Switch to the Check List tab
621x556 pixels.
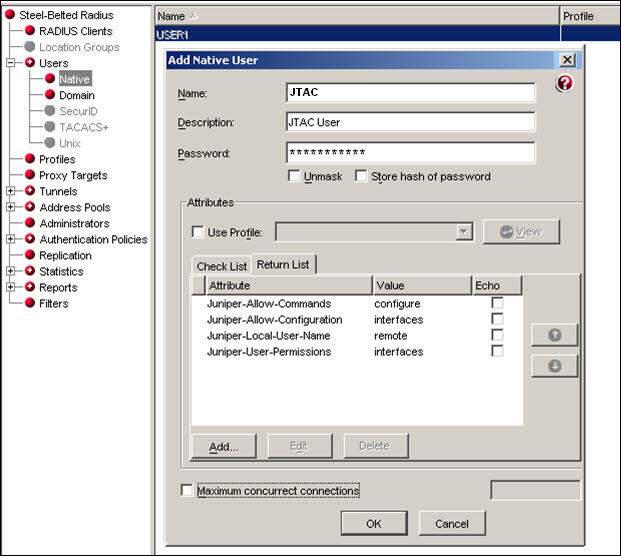221,266
